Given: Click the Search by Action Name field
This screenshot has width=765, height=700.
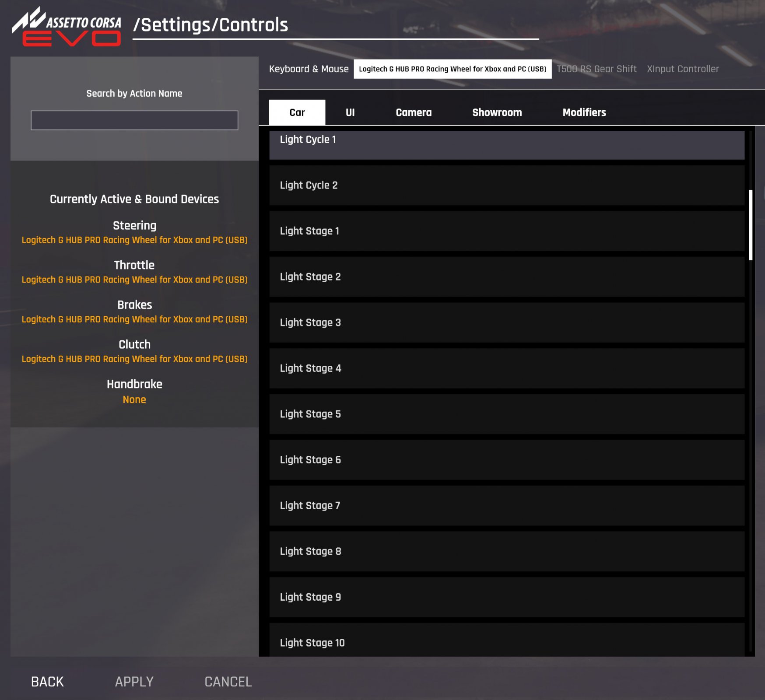Looking at the screenshot, I should (x=134, y=120).
